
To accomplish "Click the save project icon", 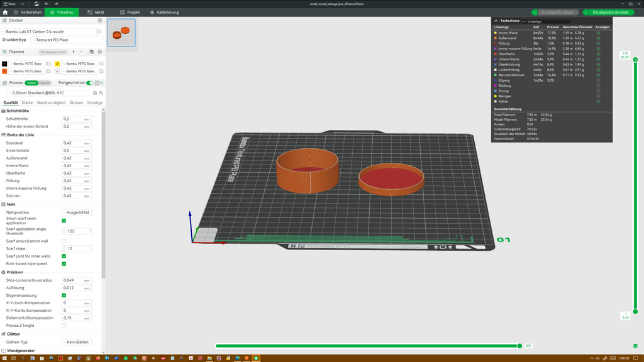I will (36, 4).
